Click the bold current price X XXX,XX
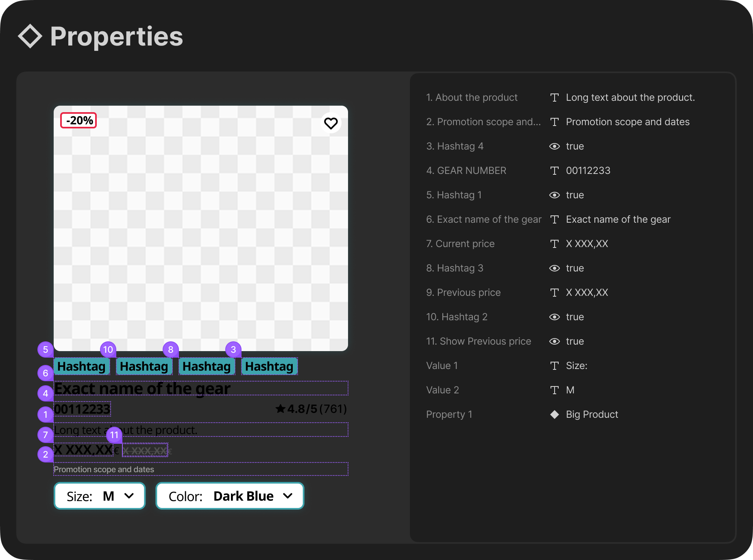753x560 pixels. (83, 450)
